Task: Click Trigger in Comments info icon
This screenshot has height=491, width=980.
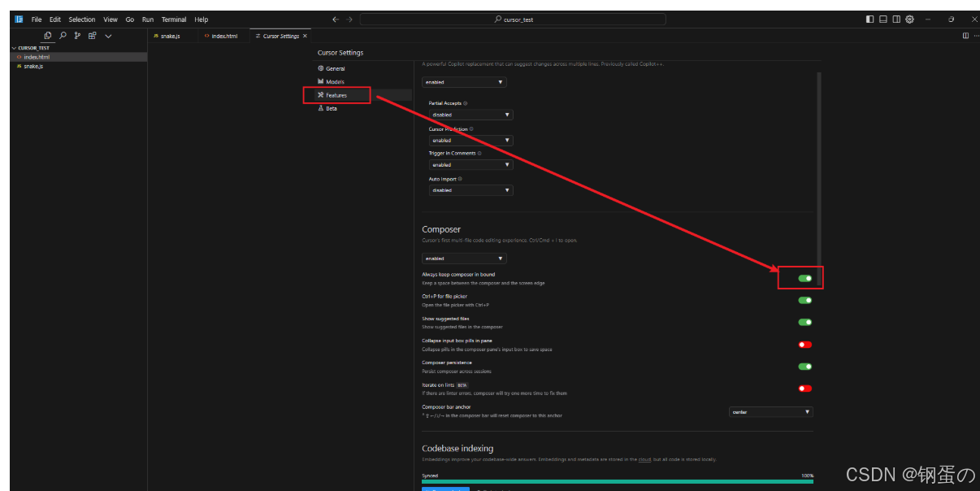Action: 479,153
